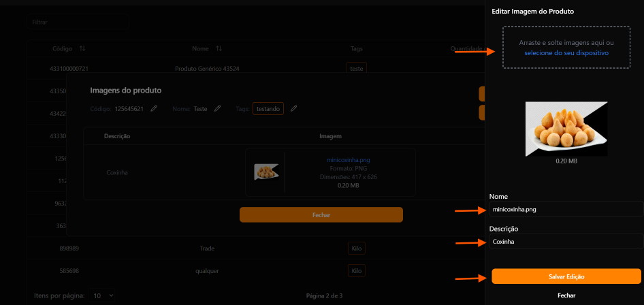Image resolution: width=644 pixels, height=305 pixels.
Task: Open the minicoxinha.png file link
Action: click(x=348, y=160)
